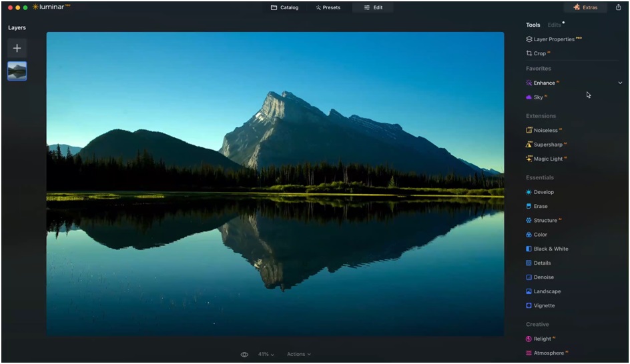The height and width of the screenshot is (364, 630).
Task: Select the Supersharp extension
Action: tap(547, 145)
